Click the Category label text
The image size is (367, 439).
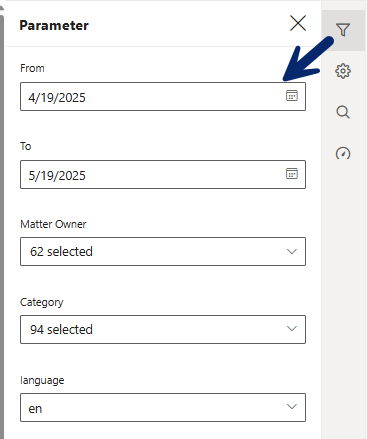click(x=42, y=302)
